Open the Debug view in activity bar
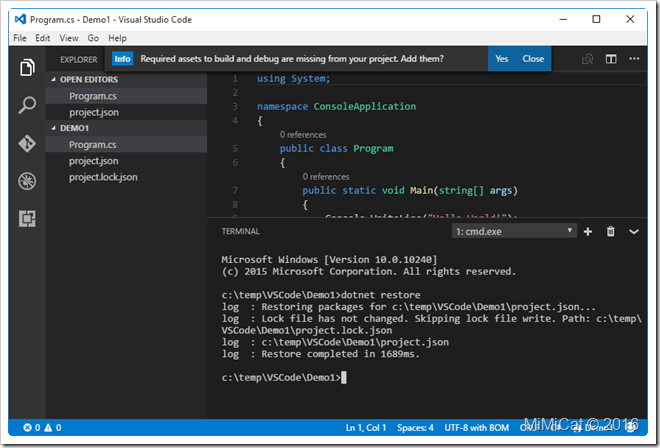 27,181
